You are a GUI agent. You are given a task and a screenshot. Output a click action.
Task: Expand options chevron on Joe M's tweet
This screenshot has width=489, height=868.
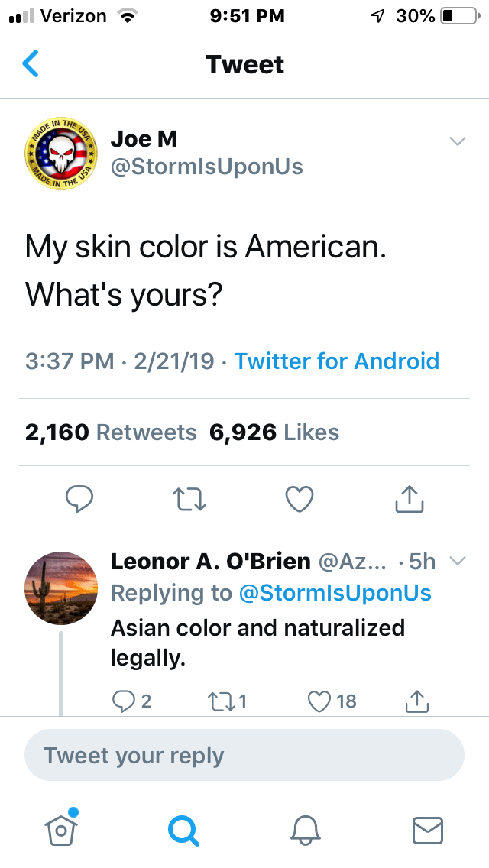point(457,141)
